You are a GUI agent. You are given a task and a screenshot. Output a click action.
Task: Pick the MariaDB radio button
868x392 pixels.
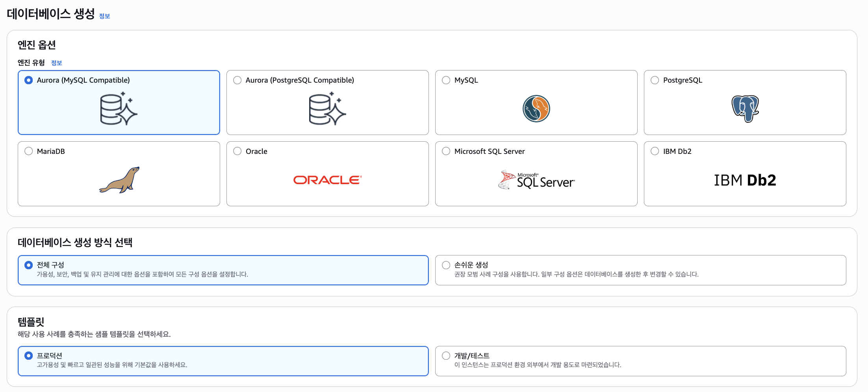click(x=29, y=151)
